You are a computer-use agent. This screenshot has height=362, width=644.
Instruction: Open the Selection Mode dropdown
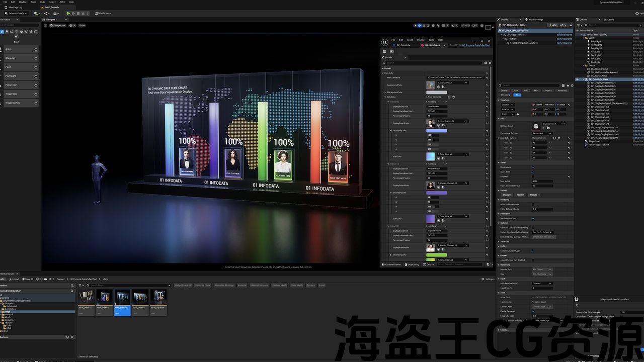15,13
